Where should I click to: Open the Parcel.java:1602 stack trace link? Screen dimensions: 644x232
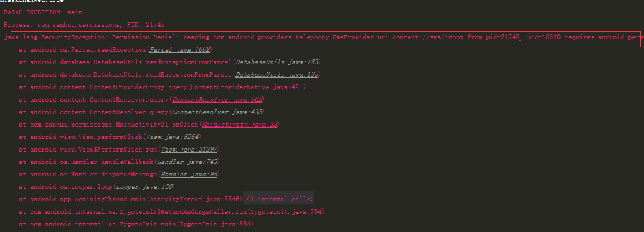tap(180, 50)
